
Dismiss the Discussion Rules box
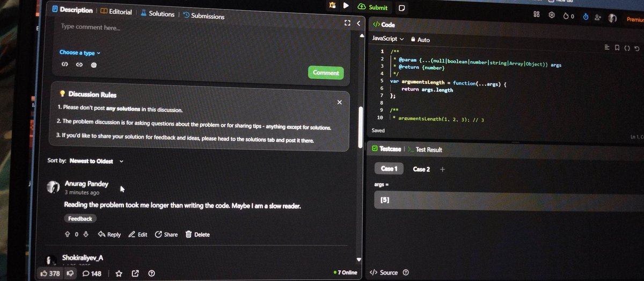pos(339,102)
